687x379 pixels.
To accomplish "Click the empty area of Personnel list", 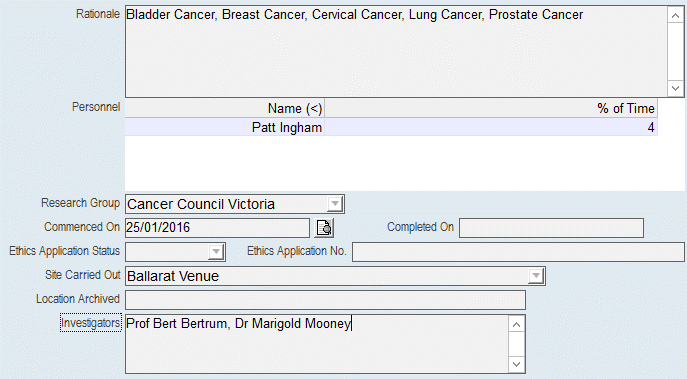I will [x=405, y=163].
